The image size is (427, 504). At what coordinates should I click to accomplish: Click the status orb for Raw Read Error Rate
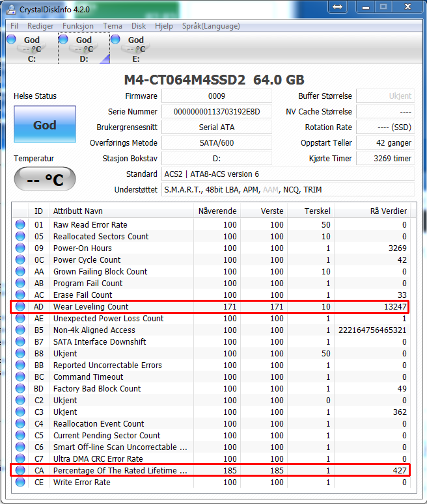(20, 224)
